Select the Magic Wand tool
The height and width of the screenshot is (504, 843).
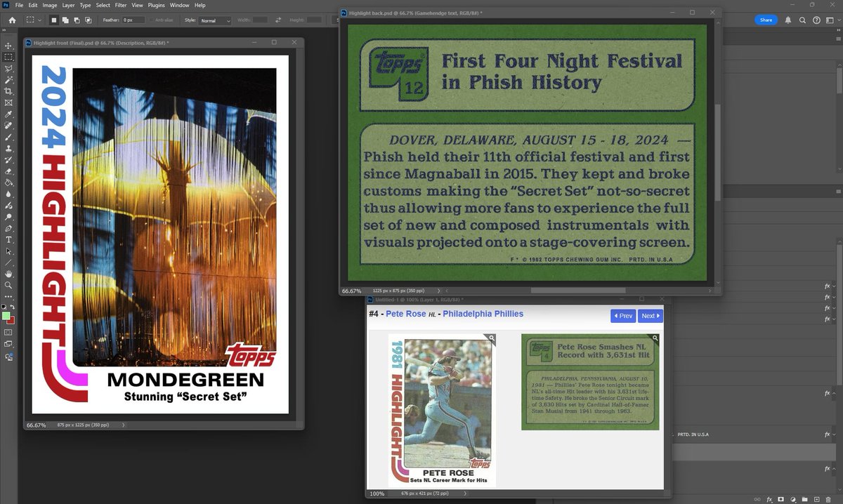coord(8,80)
